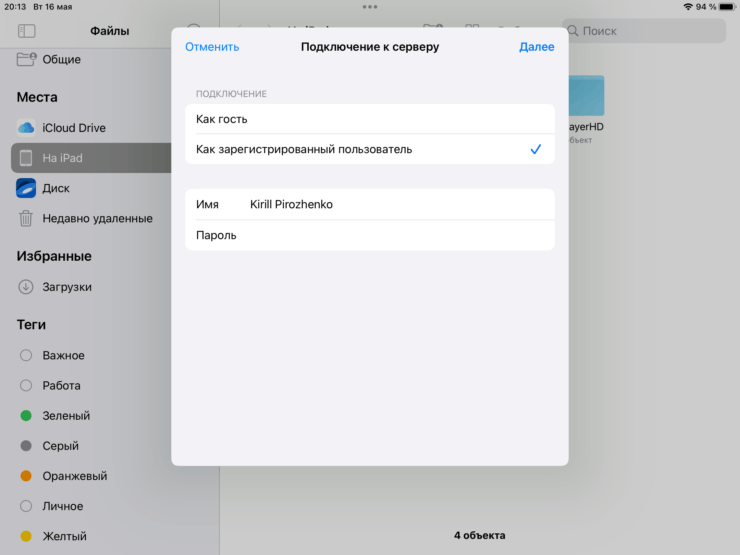Open iCloud Drive location

click(x=73, y=128)
